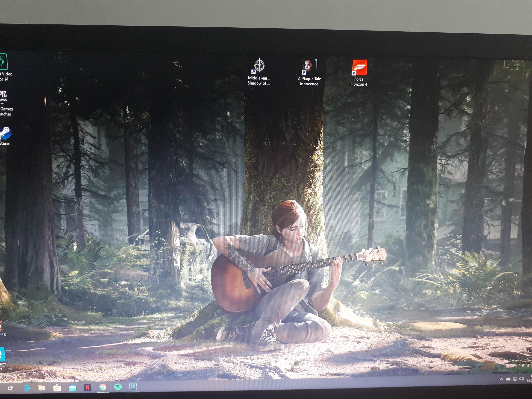Click the taskbar clock and date

click(529, 379)
